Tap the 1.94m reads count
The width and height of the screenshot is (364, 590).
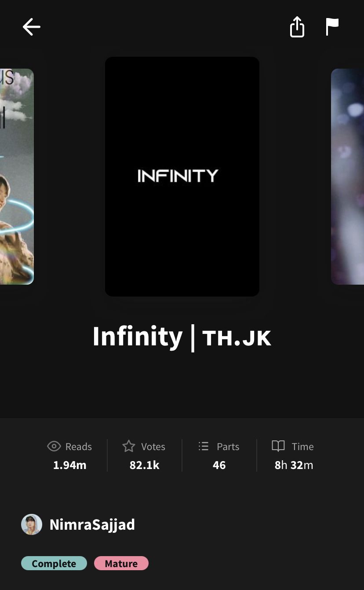70,465
